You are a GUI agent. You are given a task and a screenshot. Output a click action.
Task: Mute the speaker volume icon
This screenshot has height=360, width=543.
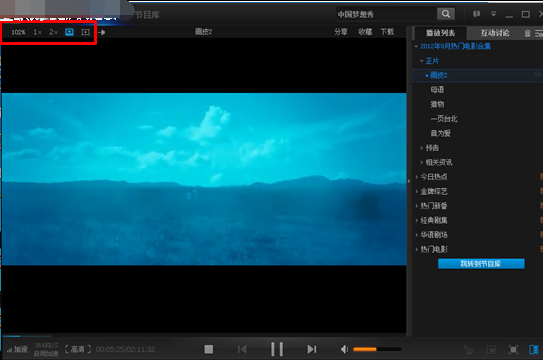click(x=344, y=349)
